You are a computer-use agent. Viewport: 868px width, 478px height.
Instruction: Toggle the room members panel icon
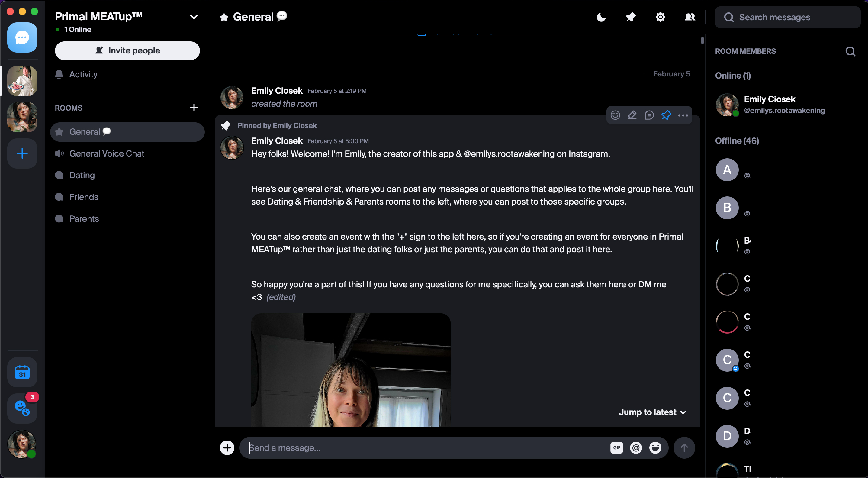(690, 17)
